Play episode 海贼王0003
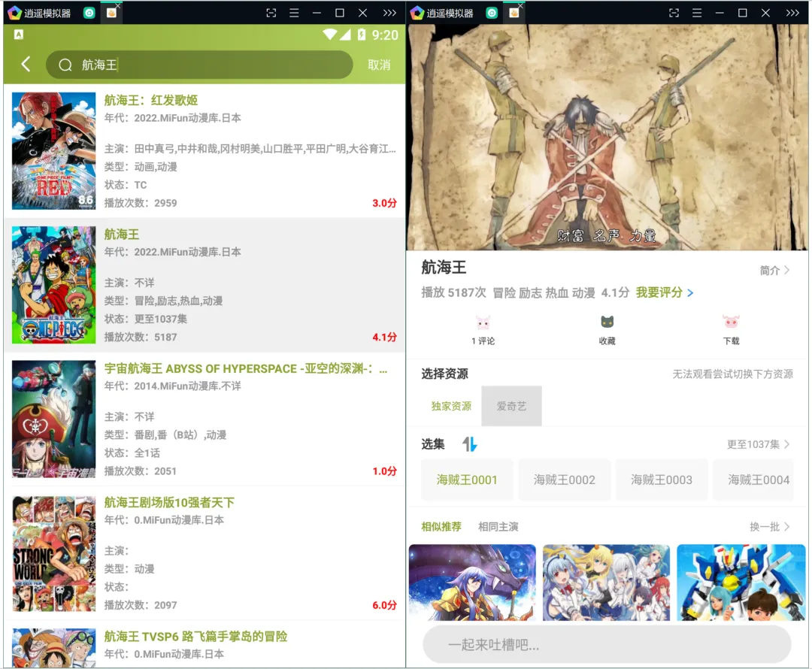Screen dimensions: 812x669 click(x=662, y=480)
